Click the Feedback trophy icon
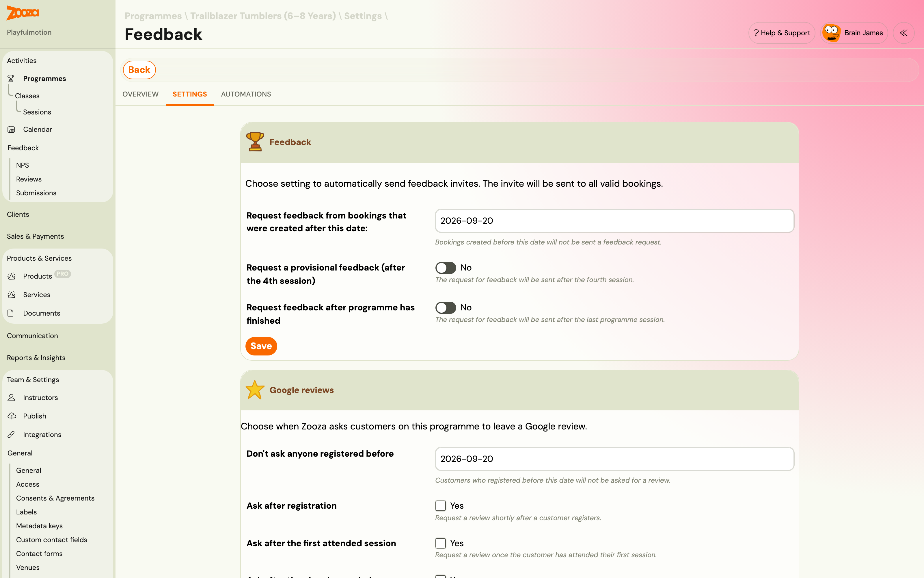The height and width of the screenshot is (578, 924). [x=255, y=142]
